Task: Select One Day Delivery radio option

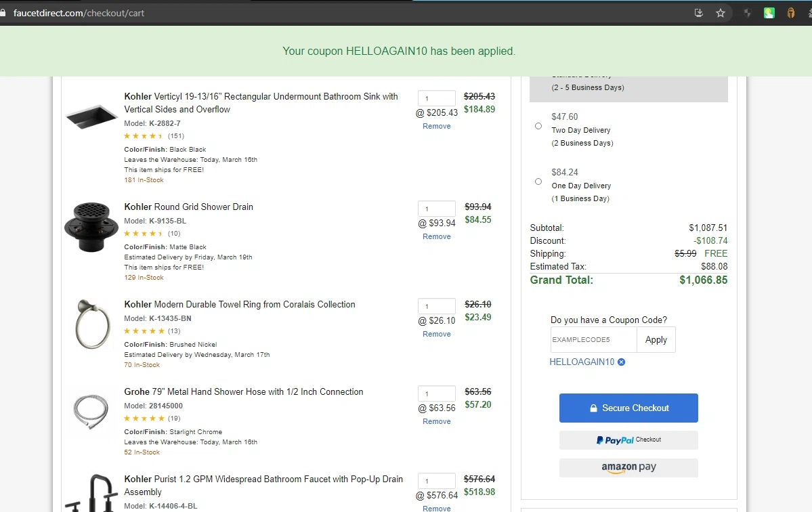Action: coord(538,182)
